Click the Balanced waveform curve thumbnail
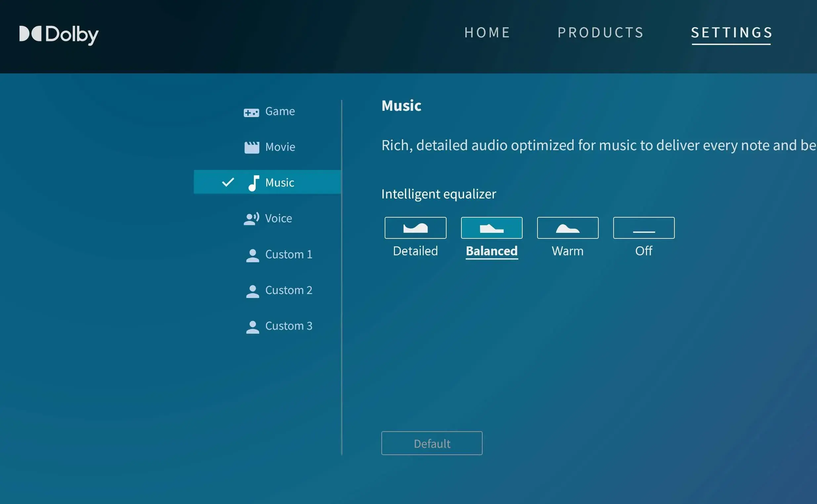 pos(491,228)
